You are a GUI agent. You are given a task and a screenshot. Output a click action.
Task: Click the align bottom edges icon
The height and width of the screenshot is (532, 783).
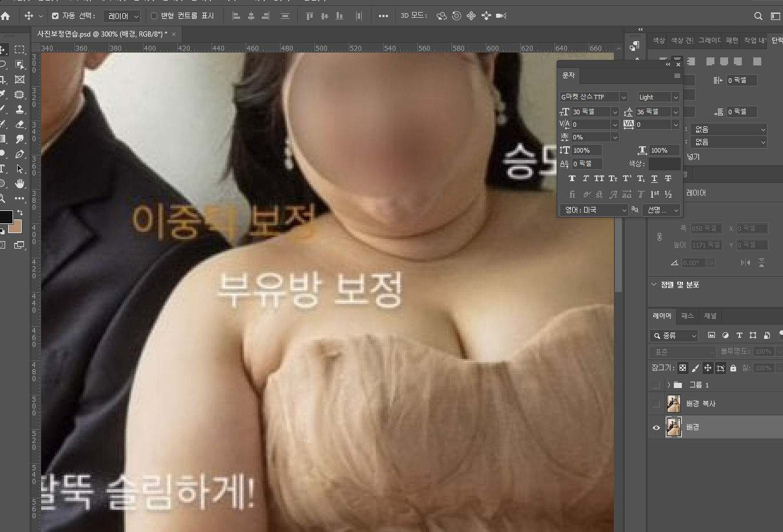339,16
